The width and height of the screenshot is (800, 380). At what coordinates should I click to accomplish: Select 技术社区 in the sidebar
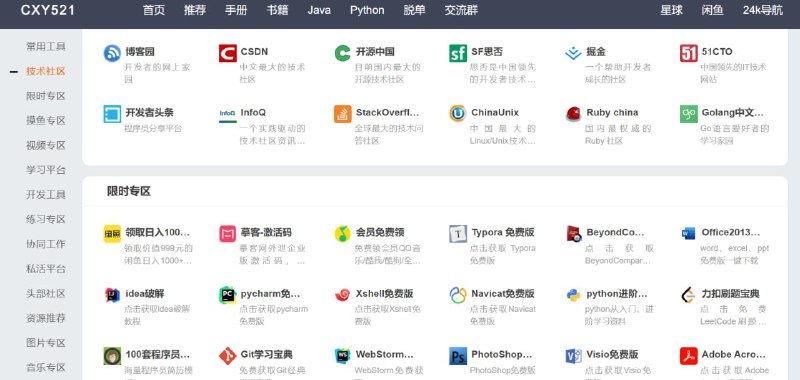[46, 71]
